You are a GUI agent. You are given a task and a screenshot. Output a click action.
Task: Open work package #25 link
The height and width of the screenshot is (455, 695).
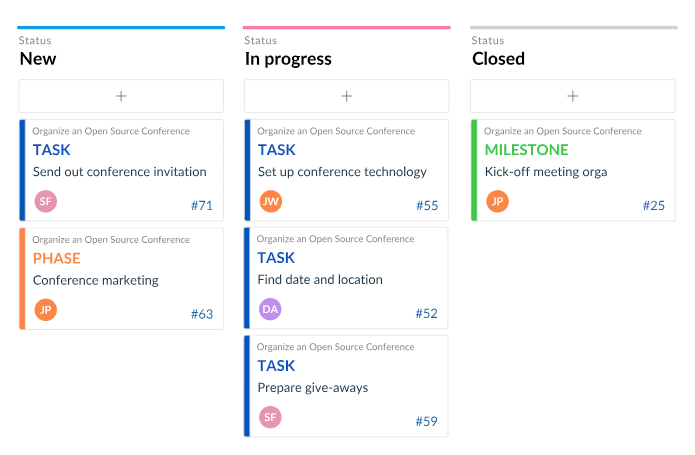(x=653, y=206)
